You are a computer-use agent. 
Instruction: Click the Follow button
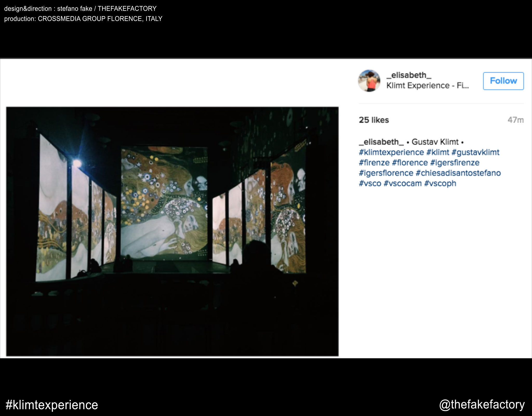click(503, 81)
